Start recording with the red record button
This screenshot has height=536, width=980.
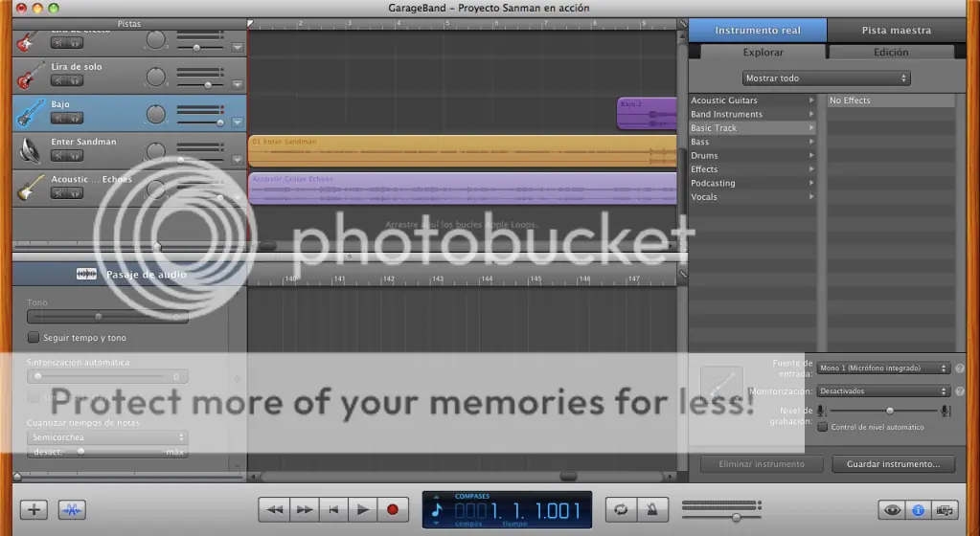pos(393,510)
